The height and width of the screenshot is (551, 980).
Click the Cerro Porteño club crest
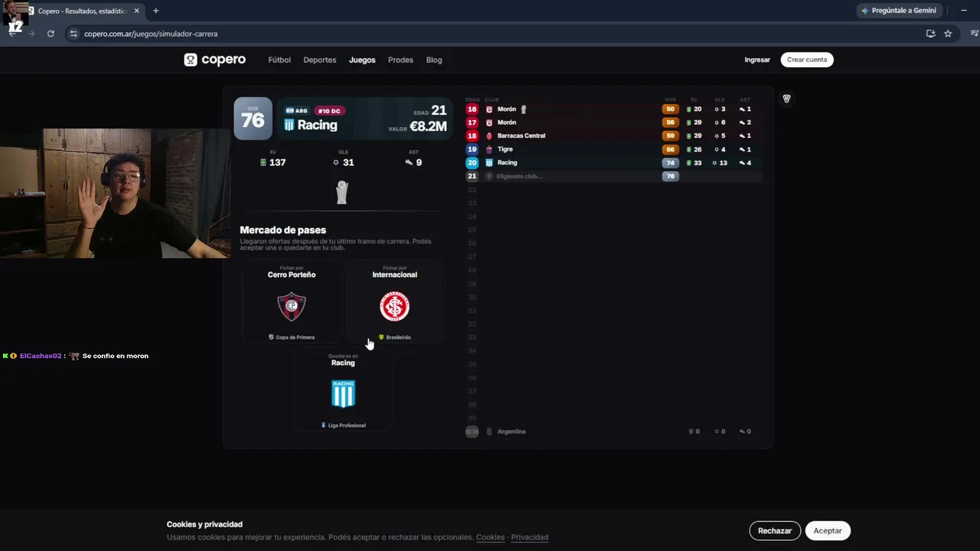292,306
